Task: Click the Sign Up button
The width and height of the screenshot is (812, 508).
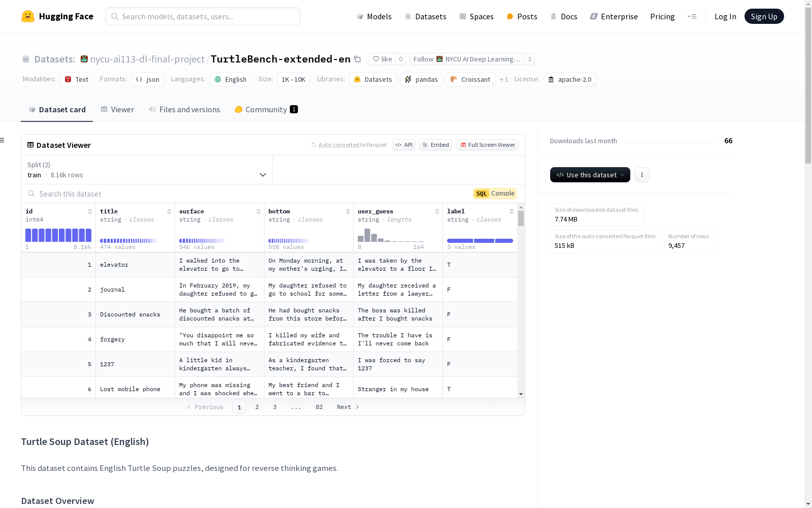Action: [764, 16]
